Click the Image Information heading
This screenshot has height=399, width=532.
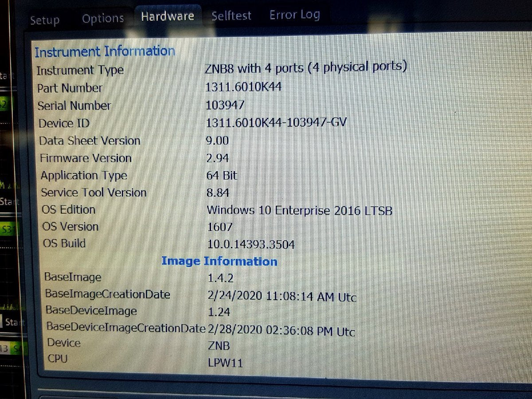pyautogui.click(x=219, y=261)
